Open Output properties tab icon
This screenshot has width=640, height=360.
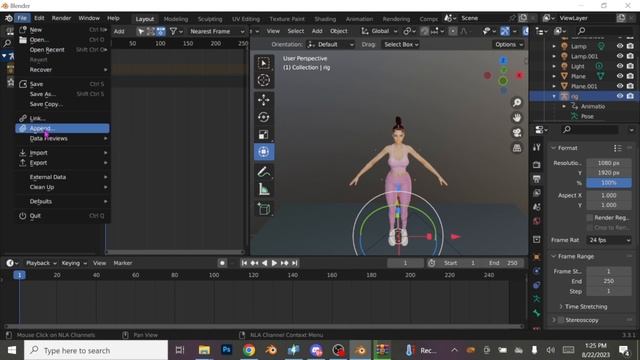[x=537, y=179]
